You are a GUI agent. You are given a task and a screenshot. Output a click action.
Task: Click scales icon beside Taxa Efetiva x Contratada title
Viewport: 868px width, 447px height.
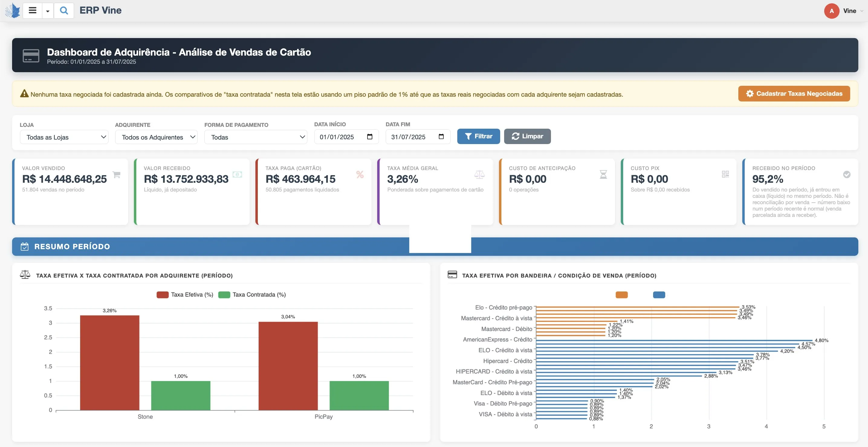[25, 275]
